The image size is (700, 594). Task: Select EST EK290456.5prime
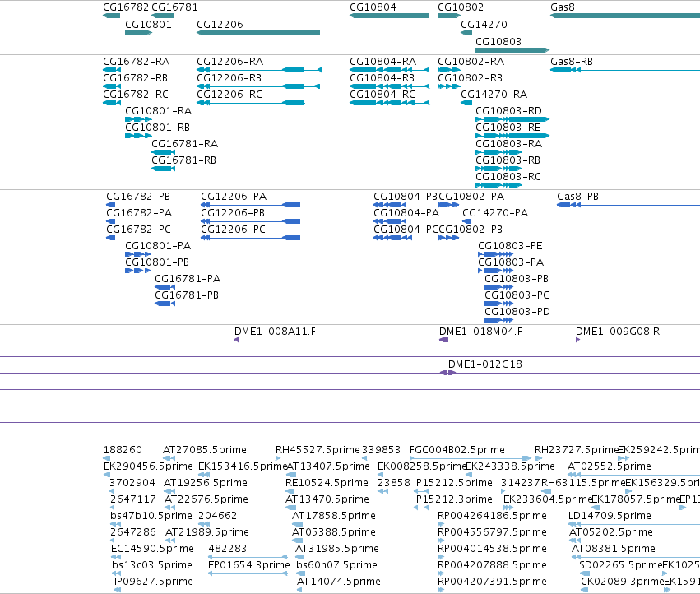click(x=148, y=466)
